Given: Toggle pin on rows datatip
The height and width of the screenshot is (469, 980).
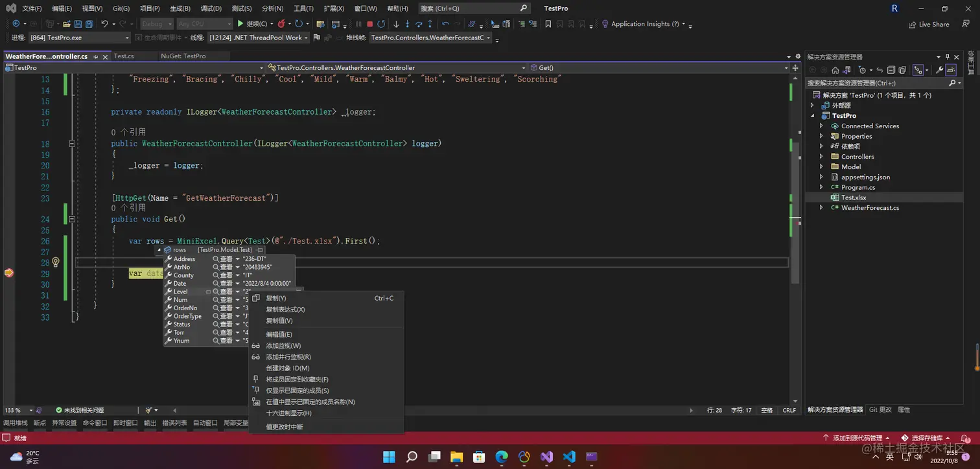Looking at the screenshot, I should pyautogui.click(x=260, y=249).
